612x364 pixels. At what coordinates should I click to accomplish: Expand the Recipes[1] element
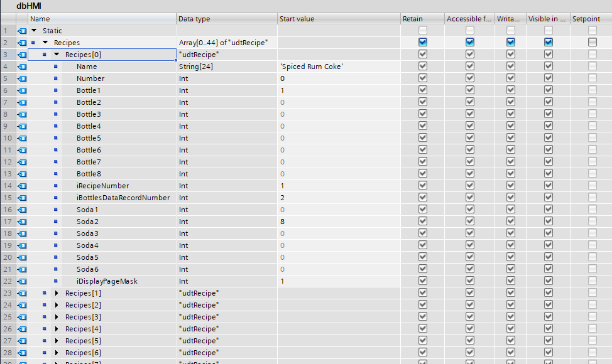[57, 293]
